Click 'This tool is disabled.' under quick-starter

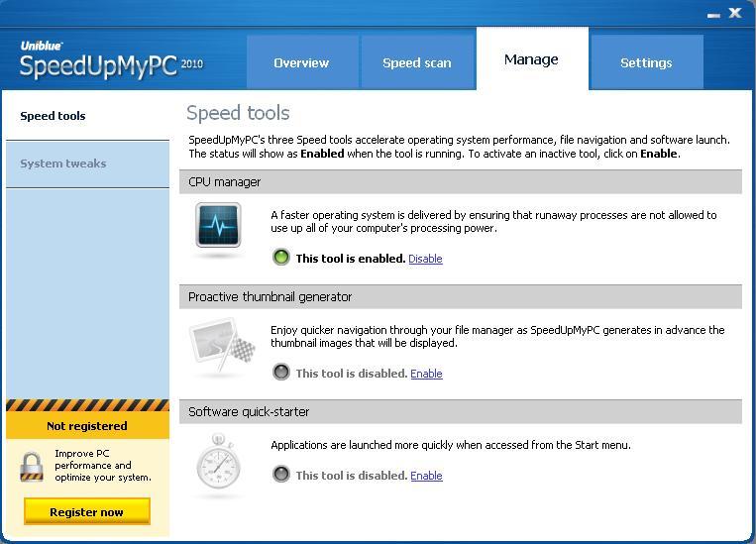point(352,475)
